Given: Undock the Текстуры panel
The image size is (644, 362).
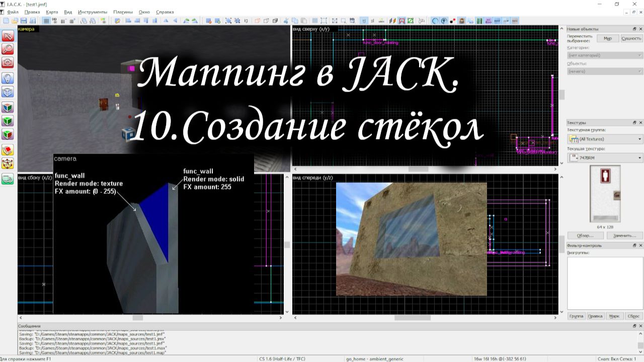Looking at the screenshot, I should click(x=634, y=122).
